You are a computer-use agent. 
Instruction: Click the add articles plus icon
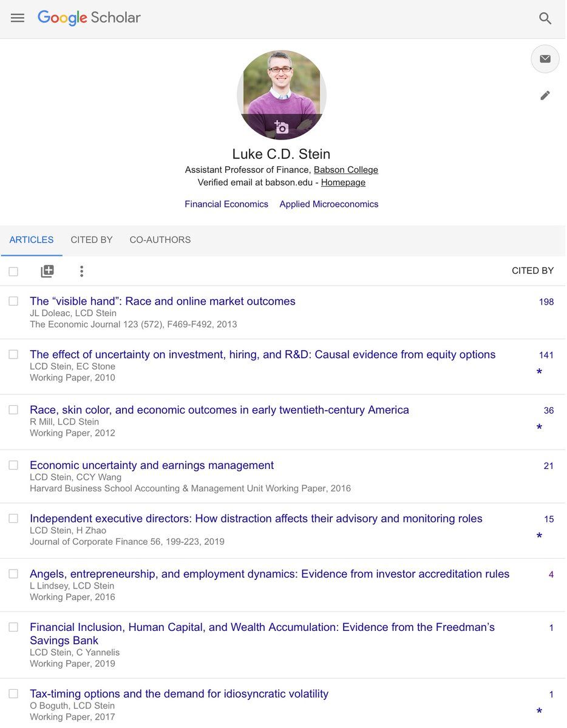click(x=47, y=271)
